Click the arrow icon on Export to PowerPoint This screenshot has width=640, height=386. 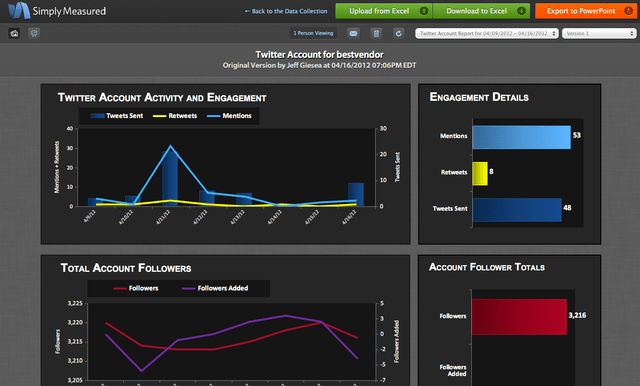(x=629, y=11)
